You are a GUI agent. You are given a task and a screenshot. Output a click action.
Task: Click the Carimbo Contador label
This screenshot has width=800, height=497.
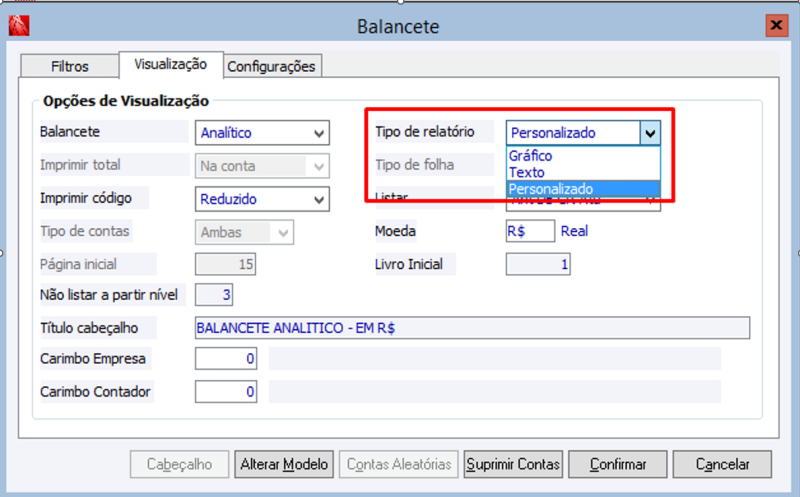coord(95,392)
